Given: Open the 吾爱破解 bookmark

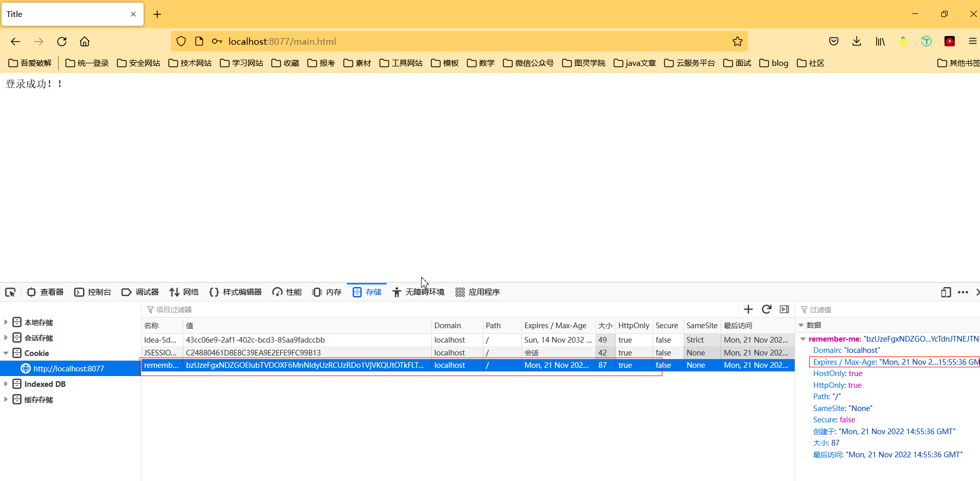Looking at the screenshot, I should [30, 63].
